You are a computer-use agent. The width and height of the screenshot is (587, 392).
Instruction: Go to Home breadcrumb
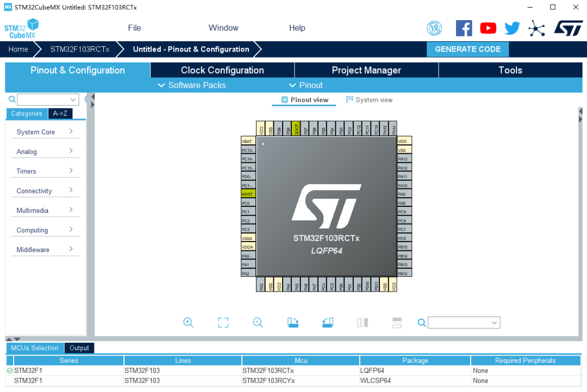coord(18,49)
